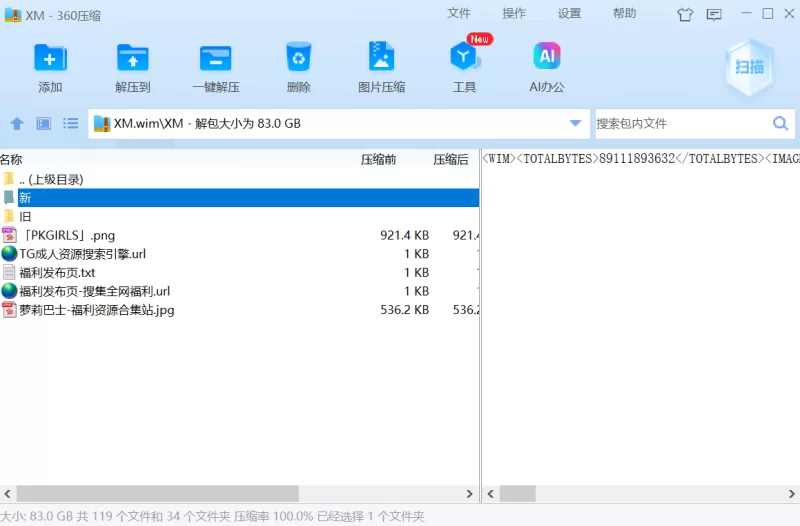
Task: Open the 工具 (Tools) icon
Action: 464,57
